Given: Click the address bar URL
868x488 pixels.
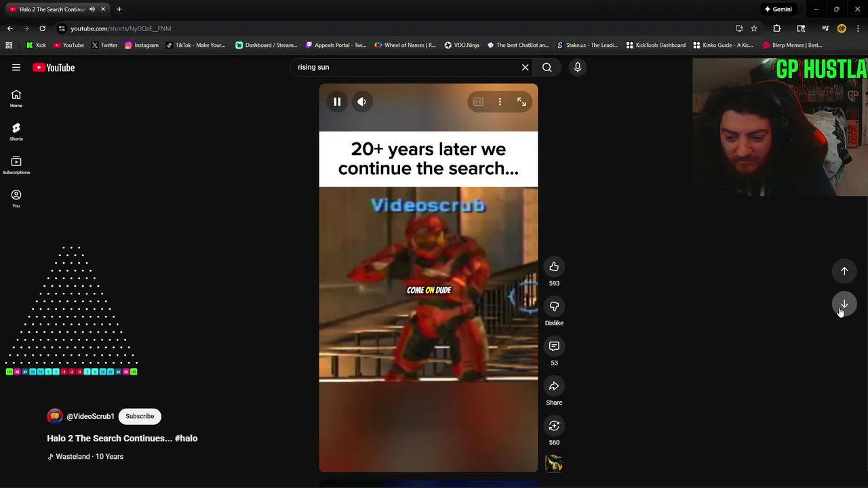Looking at the screenshot, I should pos(121,28).
